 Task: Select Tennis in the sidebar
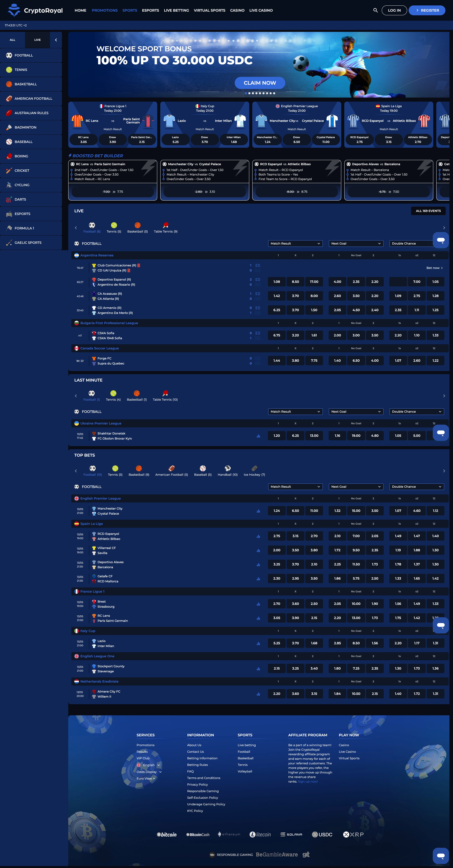point(31,70)
